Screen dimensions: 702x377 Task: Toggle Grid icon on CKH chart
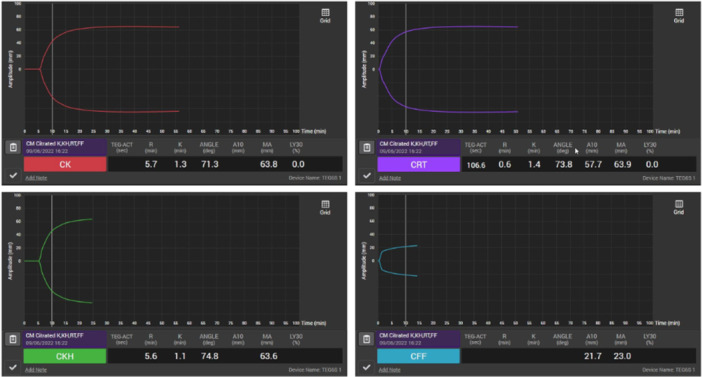pyautogui.click(x=325, y=207)
